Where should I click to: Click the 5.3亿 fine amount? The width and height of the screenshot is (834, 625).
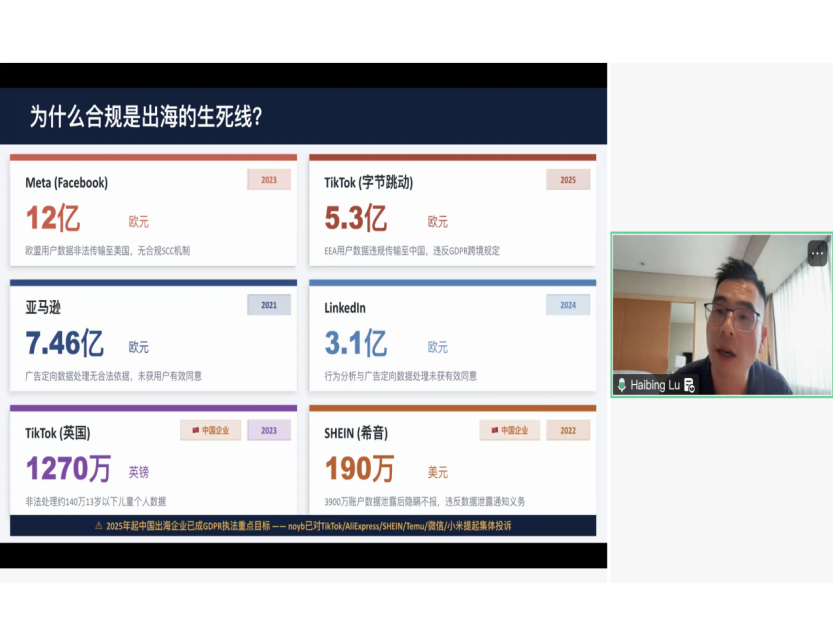pos(356,218)
